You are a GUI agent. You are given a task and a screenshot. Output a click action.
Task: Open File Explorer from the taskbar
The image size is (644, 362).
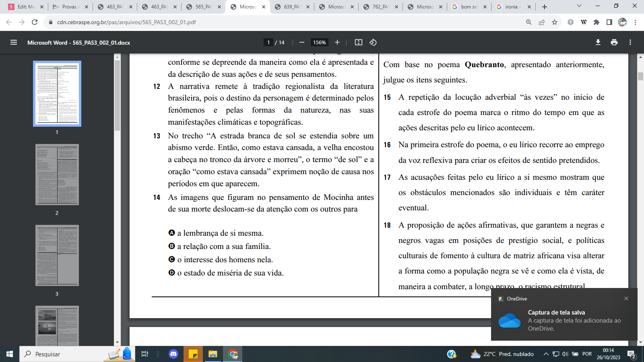pyautogui.click(x=213, y=354)
